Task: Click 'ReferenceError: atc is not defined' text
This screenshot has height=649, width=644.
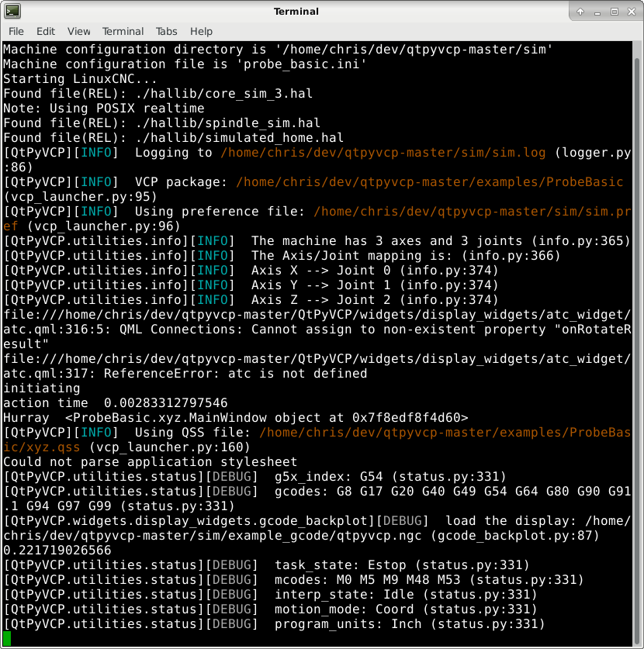Action: click(x=236, y=373)
